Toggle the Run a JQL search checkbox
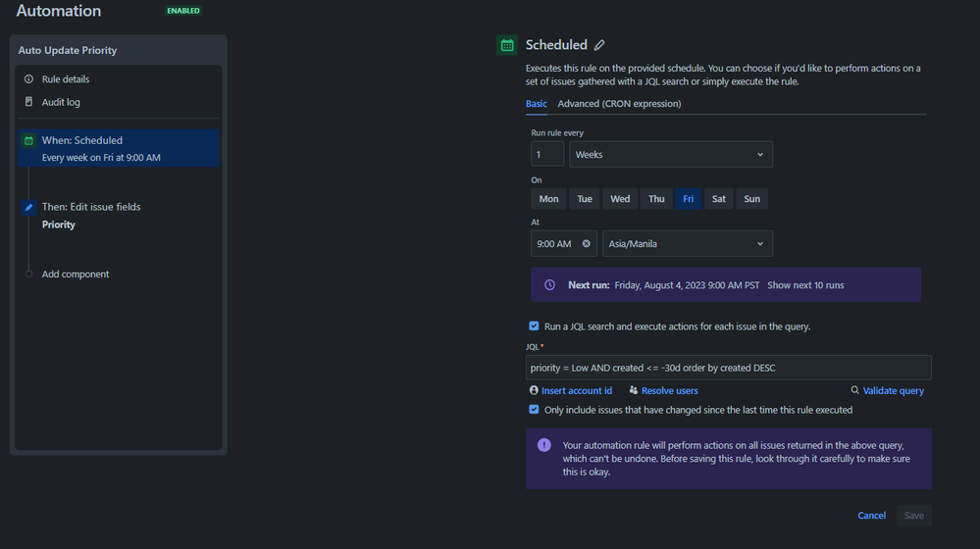This screenshot has width=980, height=549. click(534, 325)
